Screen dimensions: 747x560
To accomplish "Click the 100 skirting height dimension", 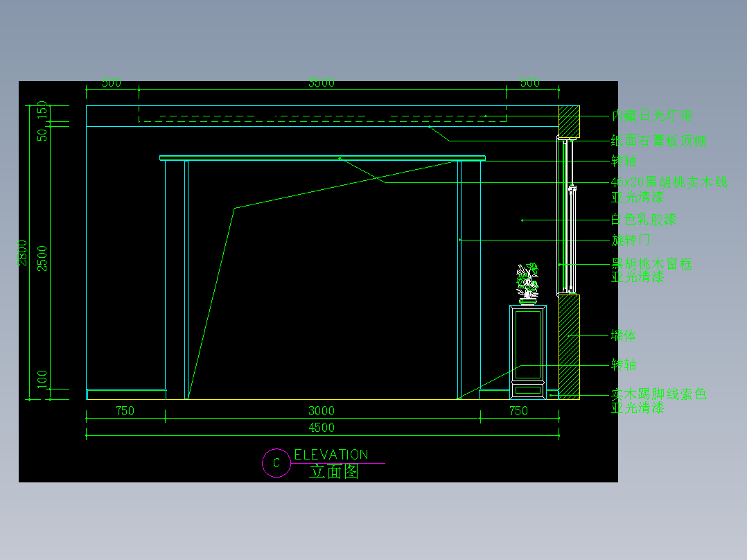I will pyautogui.click(x=42, y=379).
